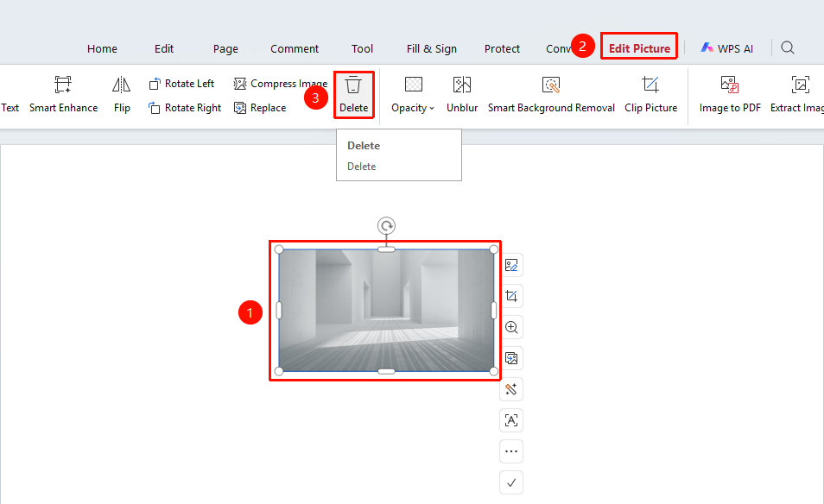Replace the selected image
824x504 pixels.
click(260, 108)
